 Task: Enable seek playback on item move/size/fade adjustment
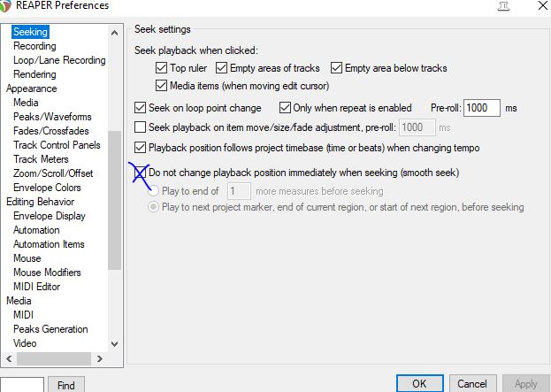[x=141, y=127]
